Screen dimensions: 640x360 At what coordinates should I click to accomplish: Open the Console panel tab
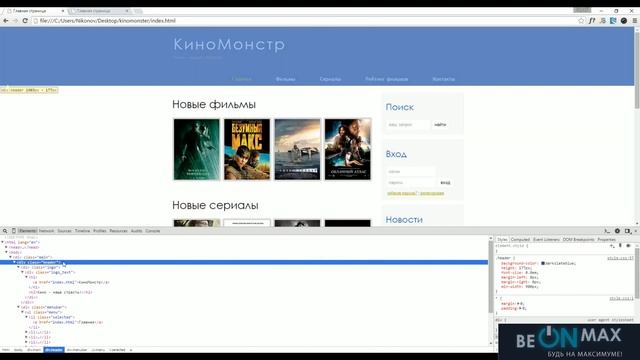click(153, 231)
